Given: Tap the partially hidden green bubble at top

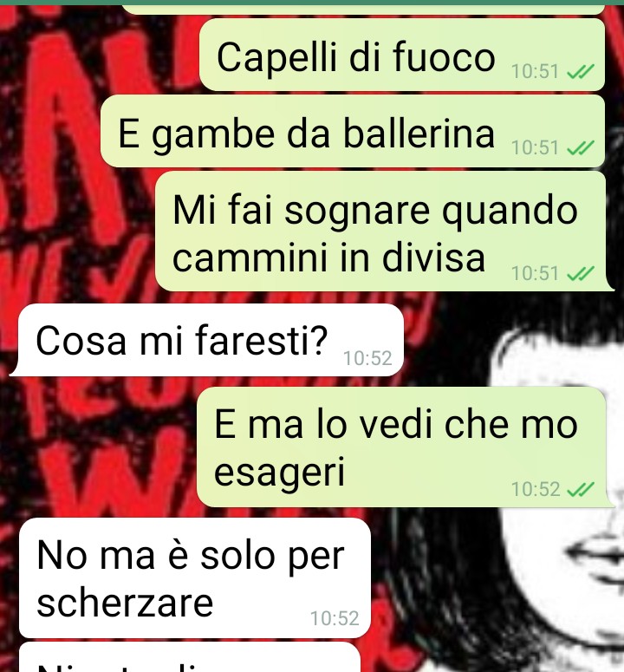Looking at the screenshot, I should (364, 10).
